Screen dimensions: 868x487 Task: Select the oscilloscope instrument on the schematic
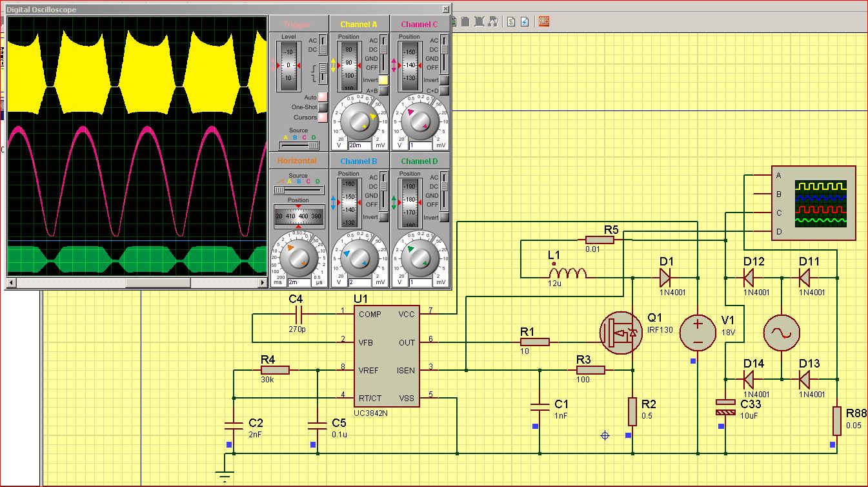(814, 203)
